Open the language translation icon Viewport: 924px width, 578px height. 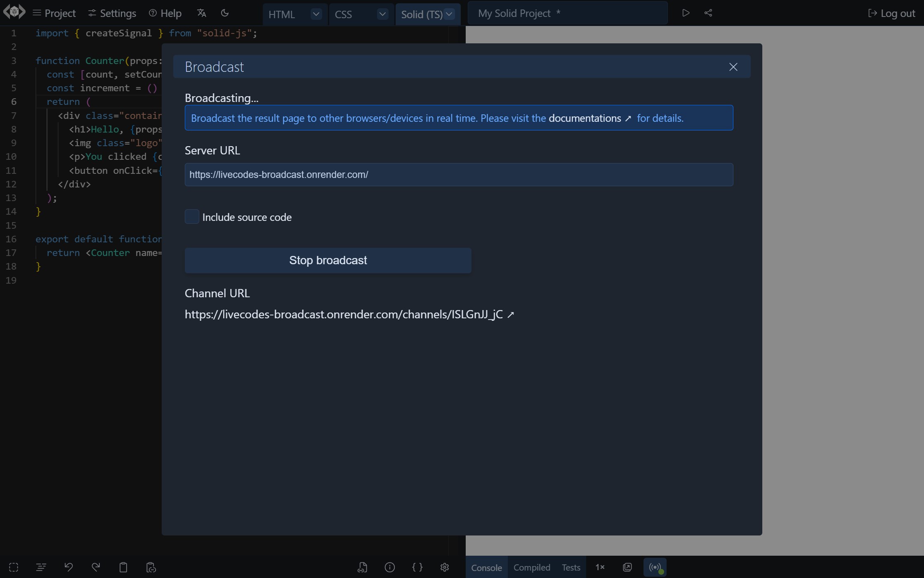coord(201,13)
